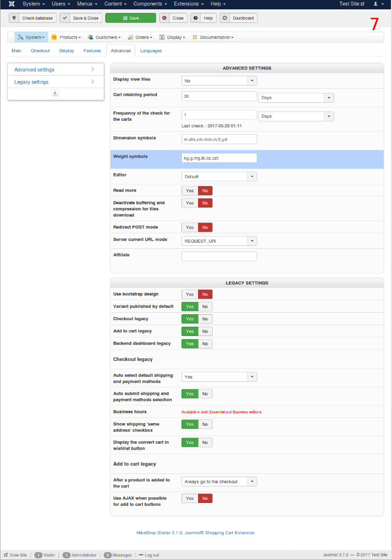Switch to the Checkout tab

pyautogui.click(x=40, y=51)
